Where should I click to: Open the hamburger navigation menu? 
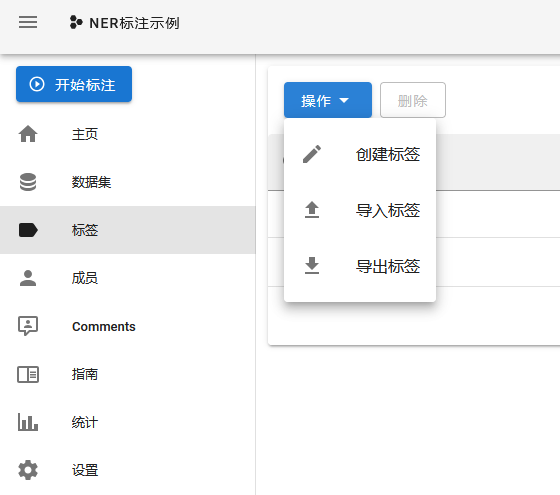28,22
